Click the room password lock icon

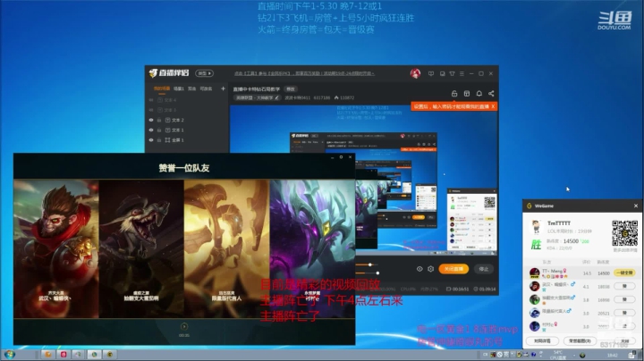point(454,94)
